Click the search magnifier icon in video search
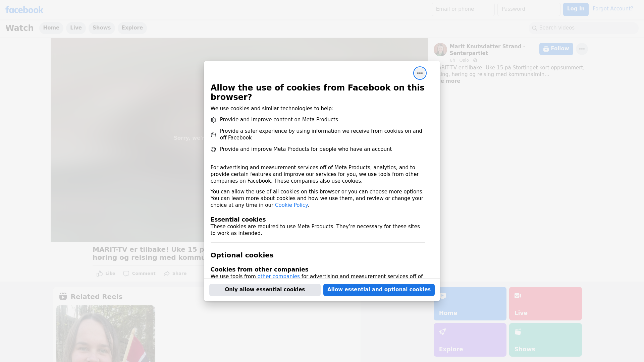The height and width of the screenshot is (362, 644). click(534, 28)
